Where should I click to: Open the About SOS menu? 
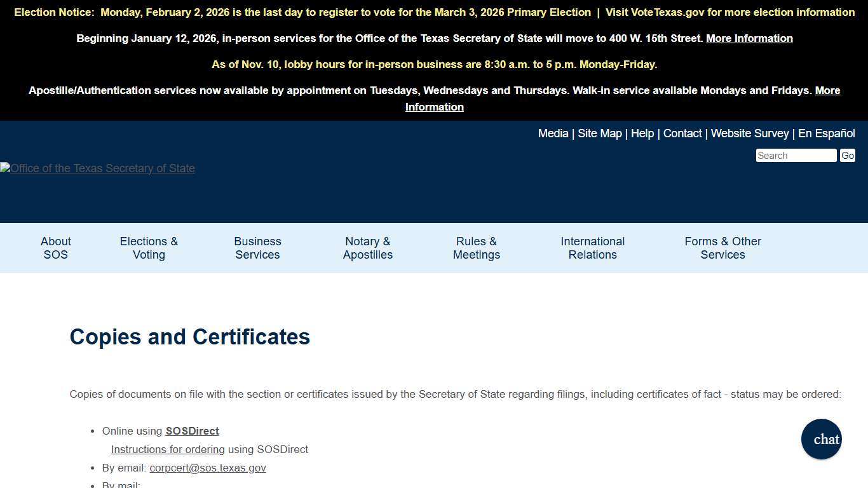(55, 248)
